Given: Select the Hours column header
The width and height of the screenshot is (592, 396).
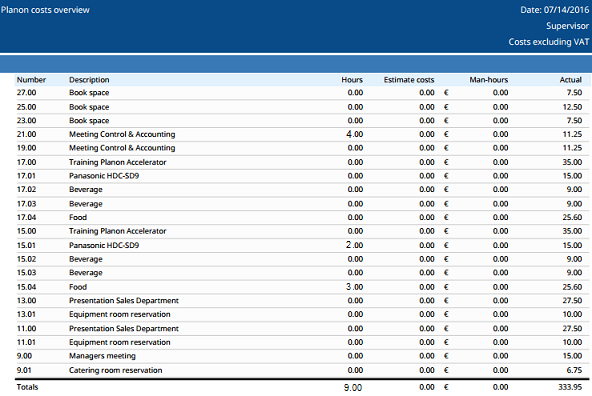Looking at the screenshot, I should (x=352, y=80).
